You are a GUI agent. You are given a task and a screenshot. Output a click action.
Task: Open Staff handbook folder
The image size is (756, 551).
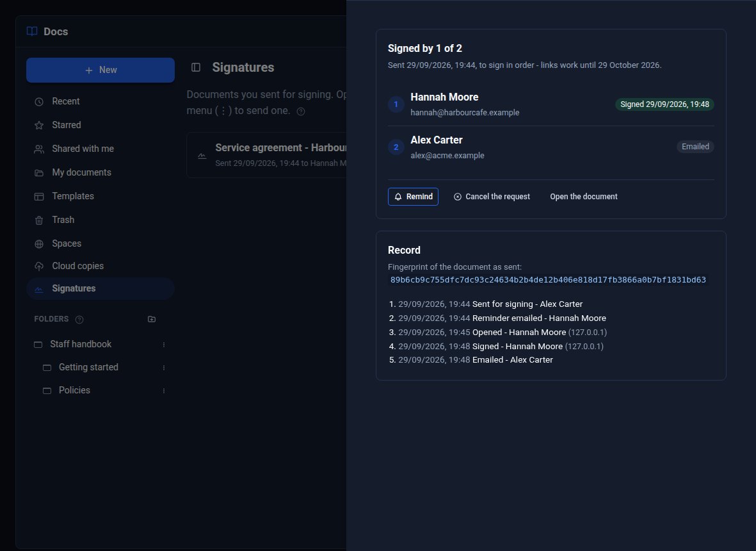click(81, 344)
